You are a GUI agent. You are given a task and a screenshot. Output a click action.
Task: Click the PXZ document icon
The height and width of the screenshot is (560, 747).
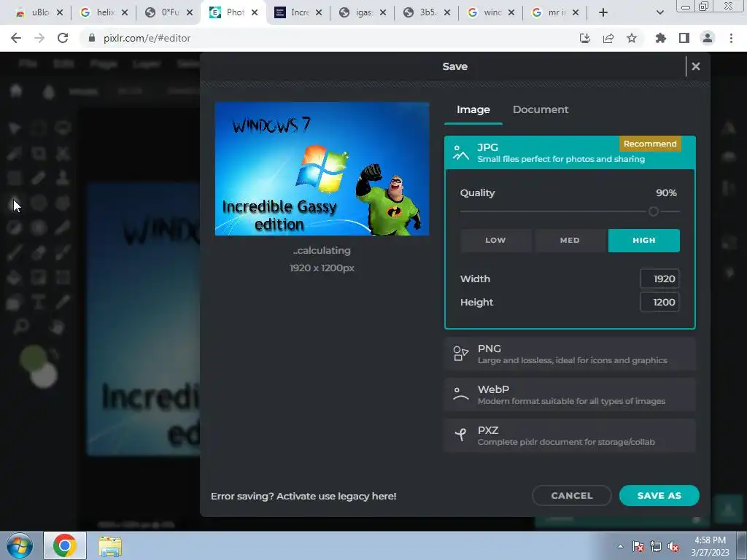461,435
